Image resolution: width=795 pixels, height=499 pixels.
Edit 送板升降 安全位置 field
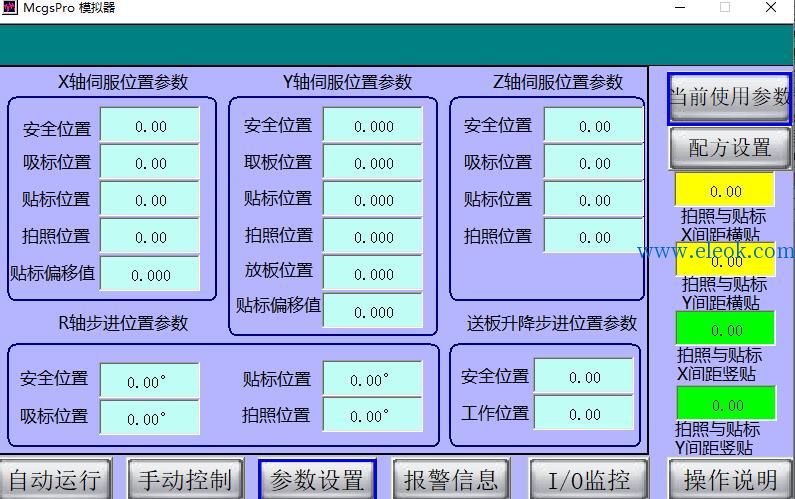coord(584,376)
